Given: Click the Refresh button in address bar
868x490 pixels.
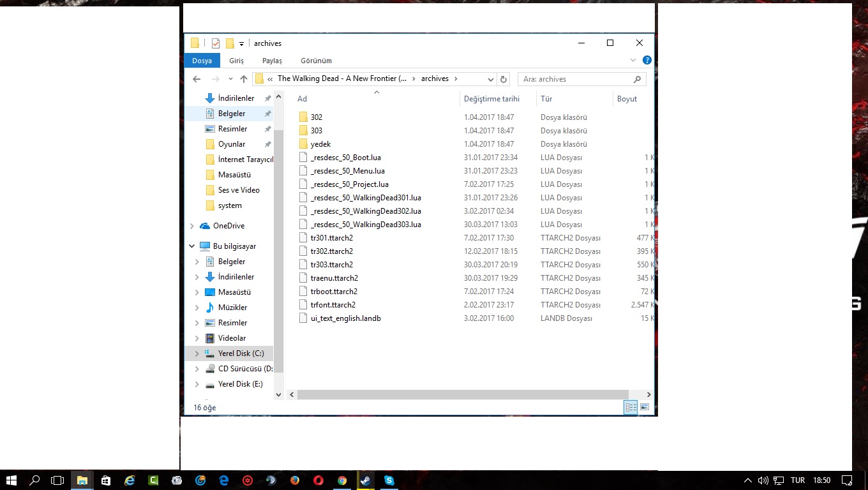Looking at the screenshot, I should click(504, 79).
